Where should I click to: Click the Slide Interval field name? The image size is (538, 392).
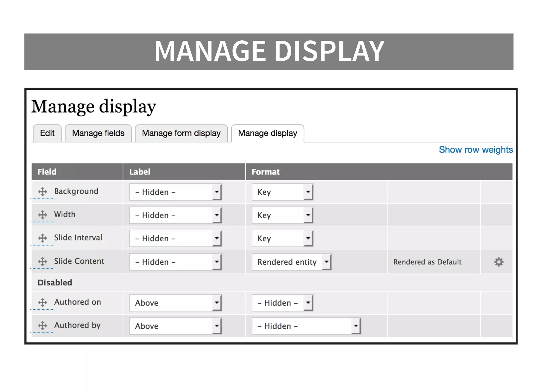tap(78, 238)
